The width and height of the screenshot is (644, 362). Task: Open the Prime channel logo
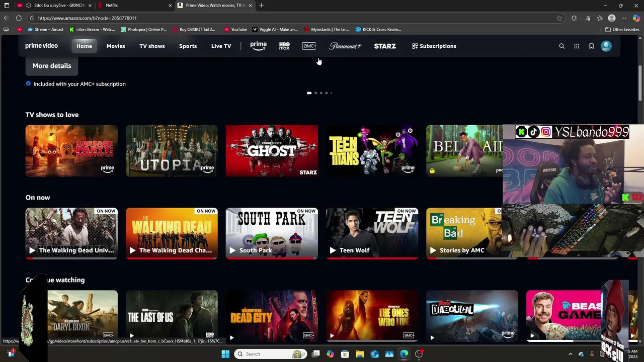tap(258, 46)
